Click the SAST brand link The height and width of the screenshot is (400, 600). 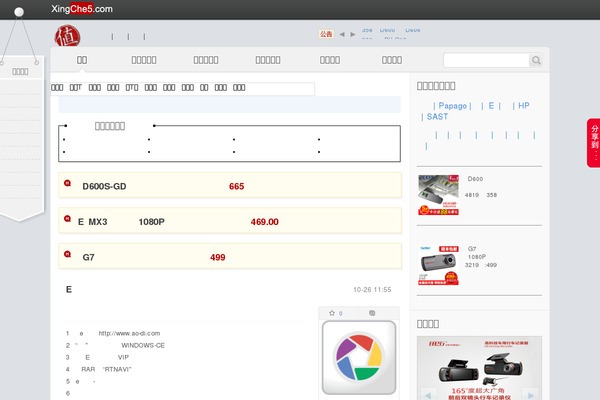437,116
